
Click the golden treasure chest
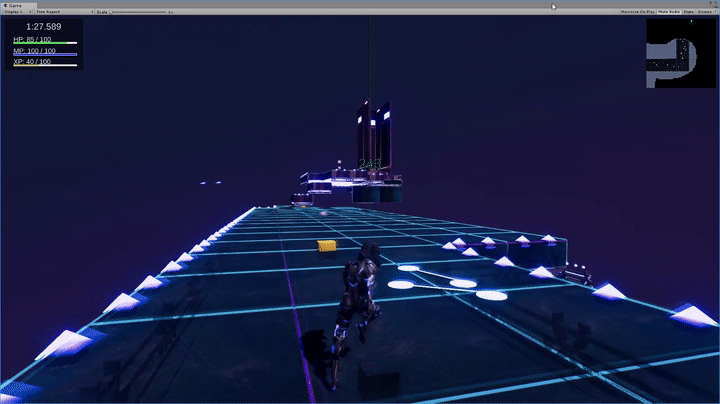[325, 246]
